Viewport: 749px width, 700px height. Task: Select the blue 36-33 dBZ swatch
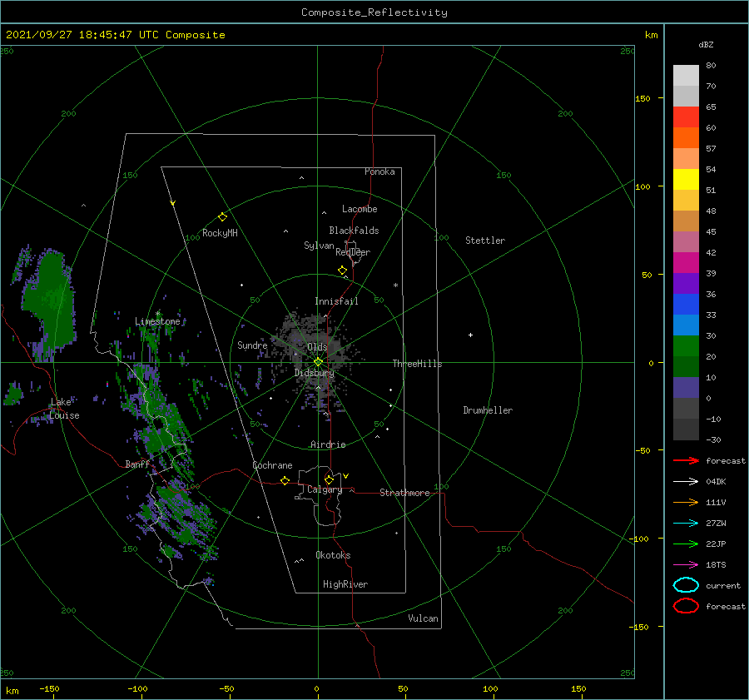[686, 305]
